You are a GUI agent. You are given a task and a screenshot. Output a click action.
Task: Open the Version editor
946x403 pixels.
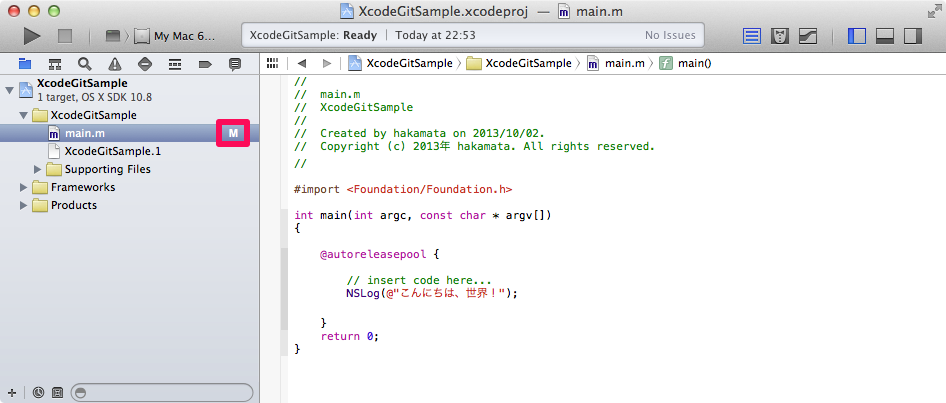[808, 36]
